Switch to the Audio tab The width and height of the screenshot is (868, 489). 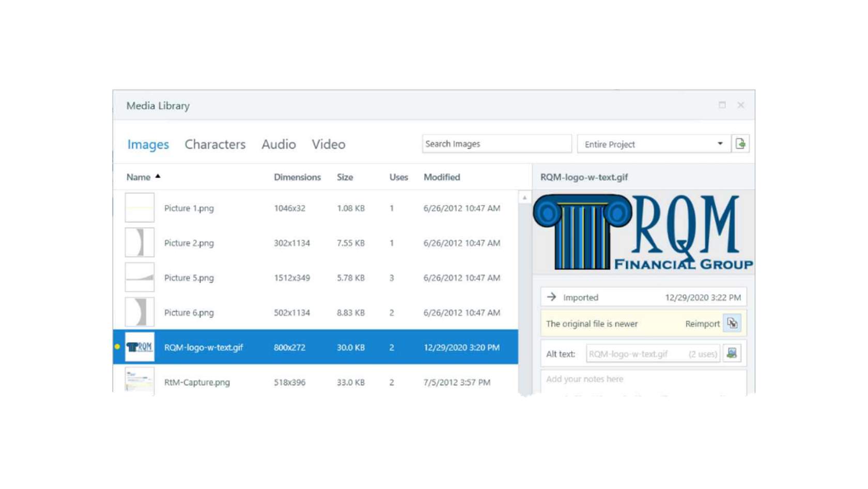278,144
